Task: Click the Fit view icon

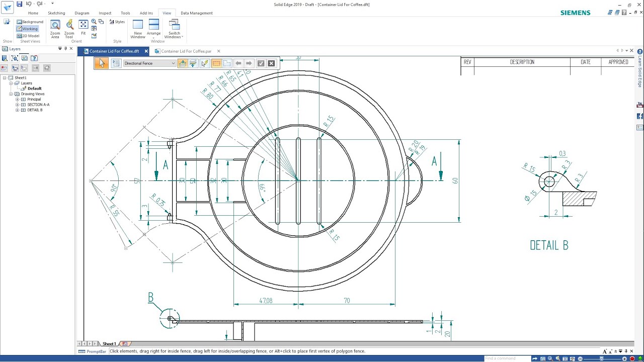Action: click(84, 28)
